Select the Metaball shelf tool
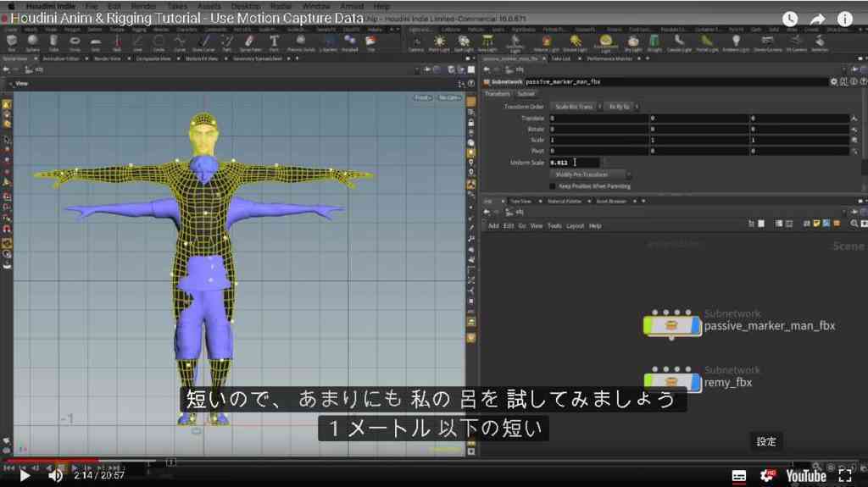The image size is (868, 487). [x=350, y=42]
